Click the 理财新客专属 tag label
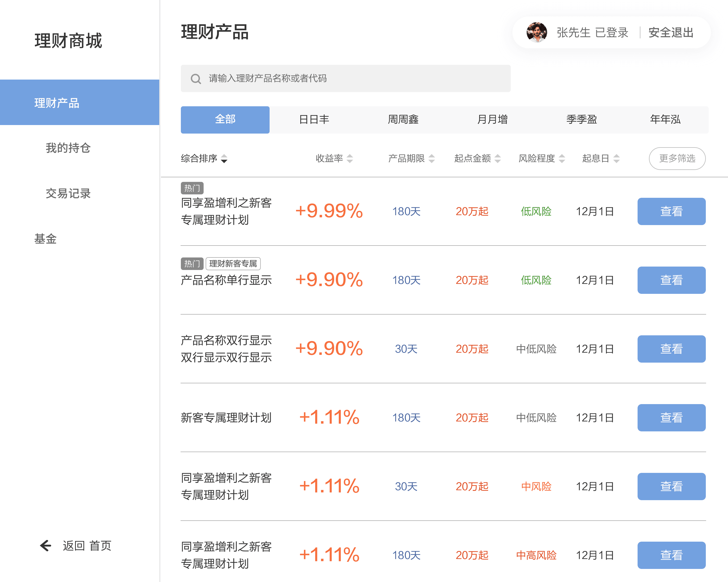Image resolution: width=728 pixels, height=582 pixels. (233, 263)
